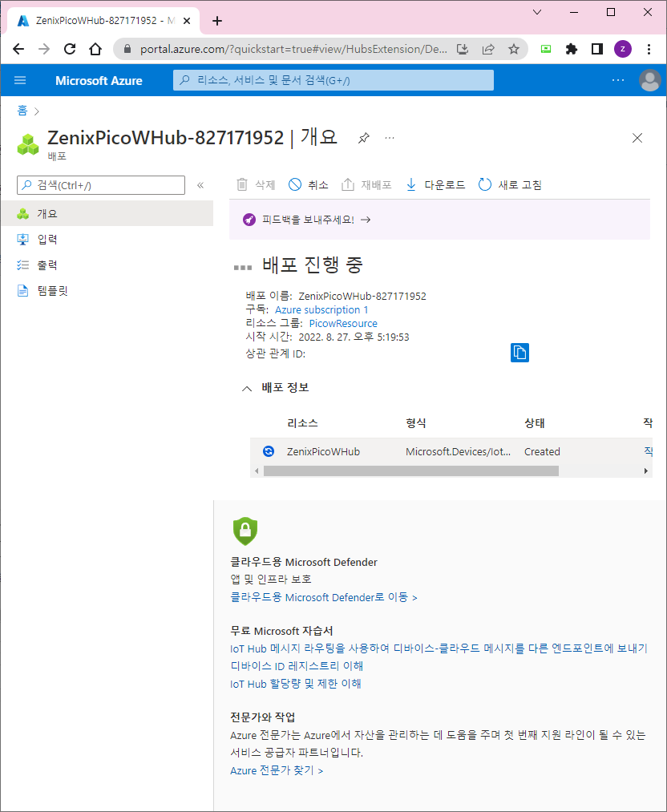Open the top bar more options ellipsis
Image resolution: width=667 pixels, height=812 pixels.
[x=618, y=80]
